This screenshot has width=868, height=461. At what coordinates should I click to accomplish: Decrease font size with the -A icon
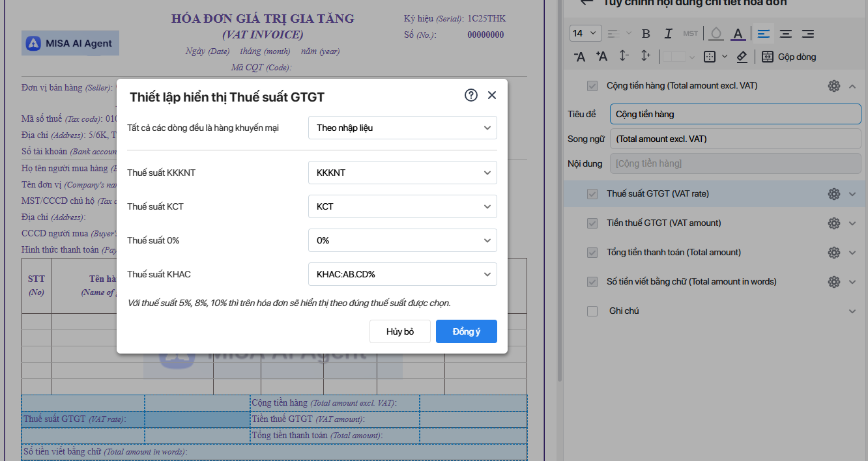click(x=579, y=57)
